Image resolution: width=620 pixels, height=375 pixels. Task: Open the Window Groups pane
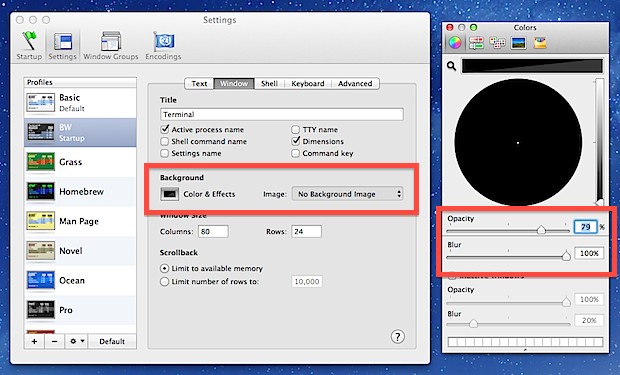point(111,45)
